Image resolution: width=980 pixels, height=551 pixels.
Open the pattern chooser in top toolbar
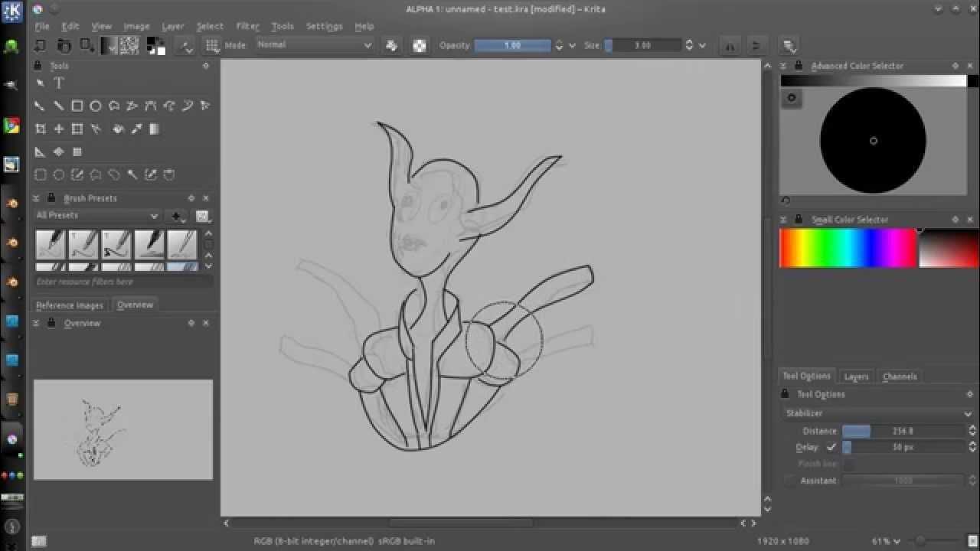point(129,45)
